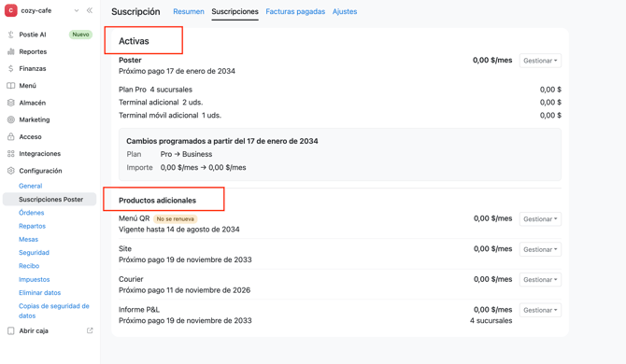Viewport: 626px width, 364px height.
Task: Click 'Terminal móvil adicional 1 uds.' row
Action: tap(340, 115)
